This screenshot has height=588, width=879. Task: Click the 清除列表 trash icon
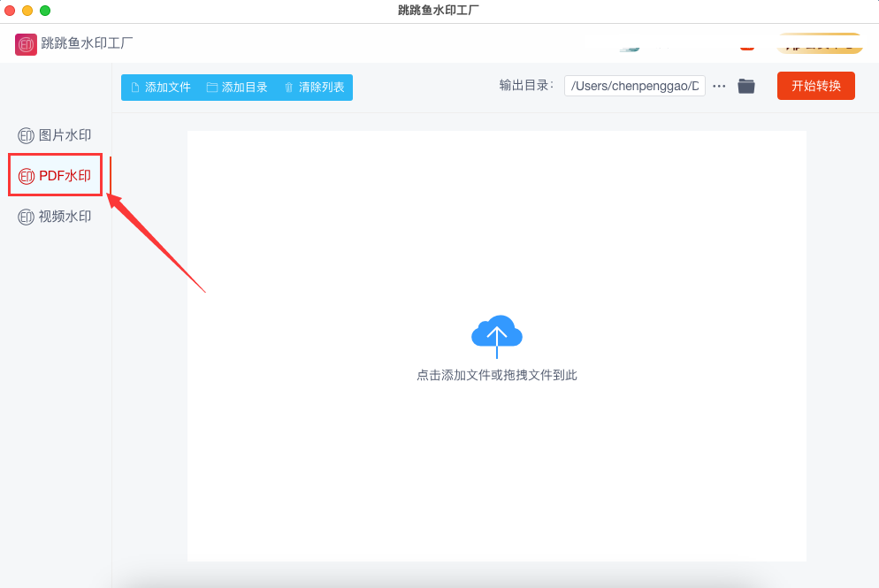(x=289, y=88)
